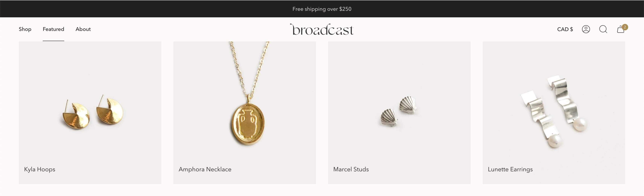Open the shopping cart bag icon

tap(620, 30)
